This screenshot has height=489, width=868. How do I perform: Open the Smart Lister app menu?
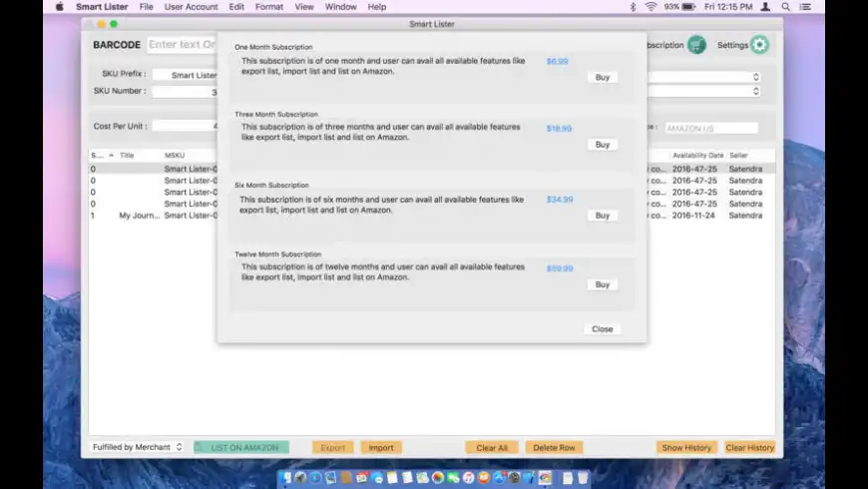coord(102,7)
